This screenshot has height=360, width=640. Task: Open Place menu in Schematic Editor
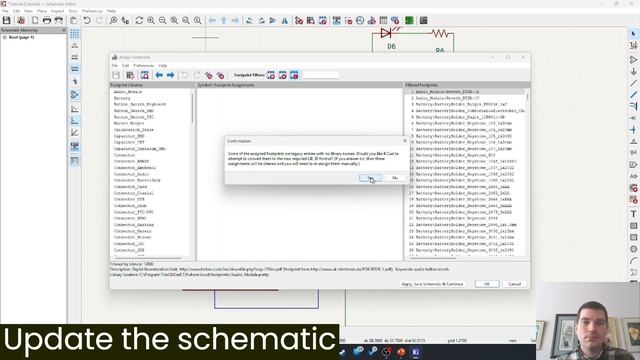(42, 11)
